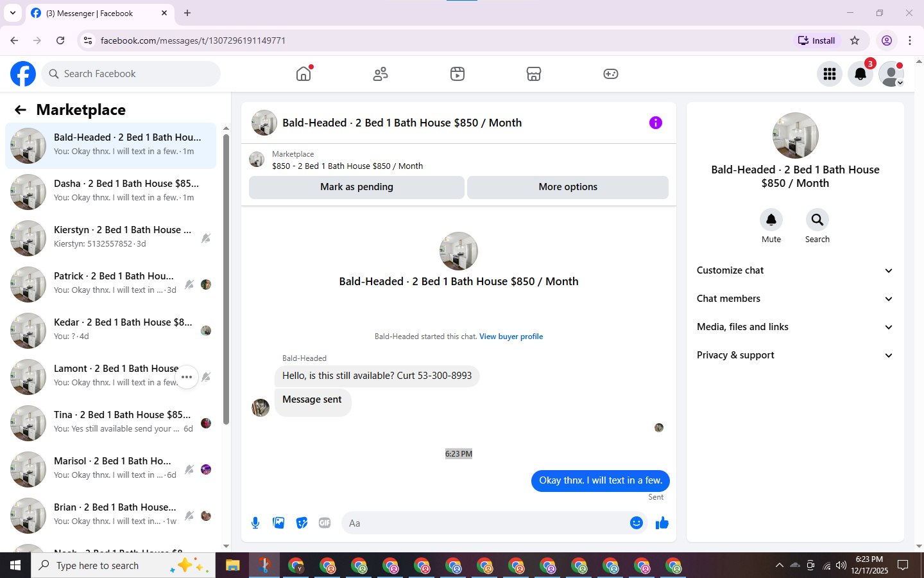Bookmark this page with star icon
This screenshot has height=578, width=924.
click(x=855, y=40)
